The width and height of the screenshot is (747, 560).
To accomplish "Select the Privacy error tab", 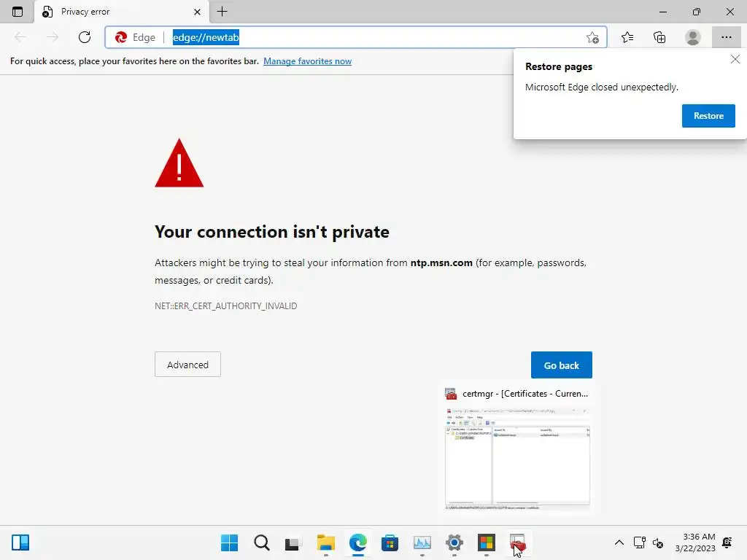I will tap(122, 12).
